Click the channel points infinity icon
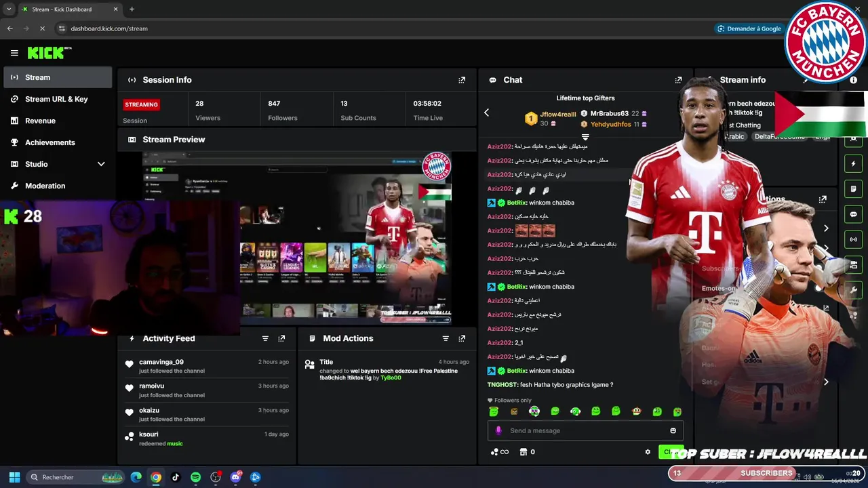 click(500, 452)
